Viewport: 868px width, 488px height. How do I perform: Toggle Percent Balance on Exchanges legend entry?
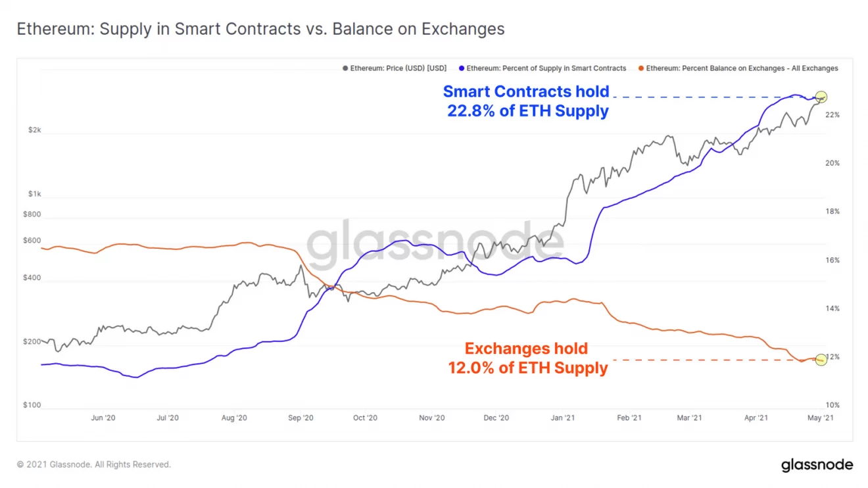tap(742, 68)
